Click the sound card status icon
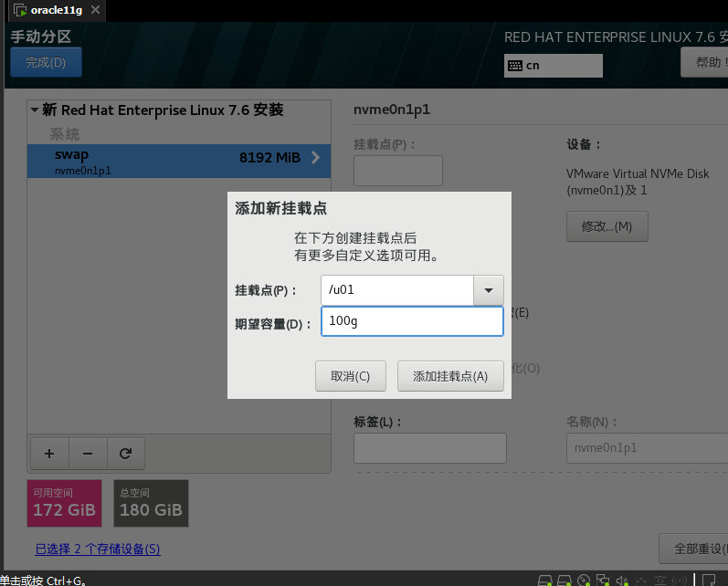 tap(622, 580)
